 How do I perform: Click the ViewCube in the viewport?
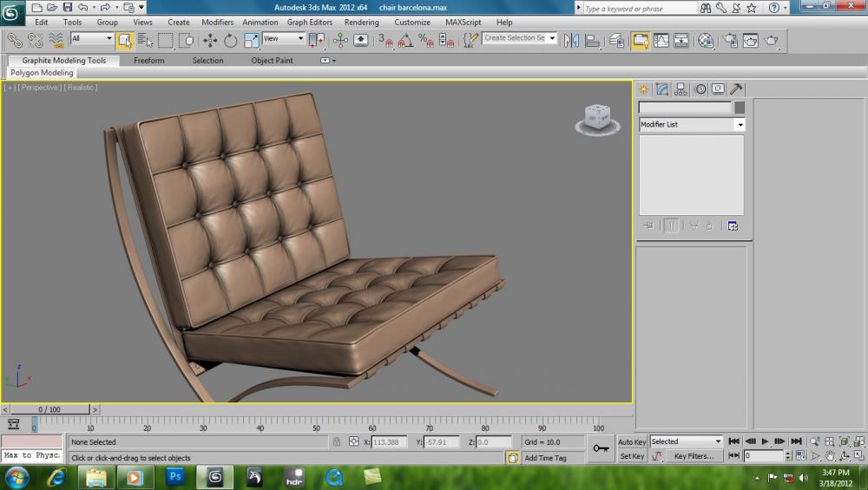[597, 120]
